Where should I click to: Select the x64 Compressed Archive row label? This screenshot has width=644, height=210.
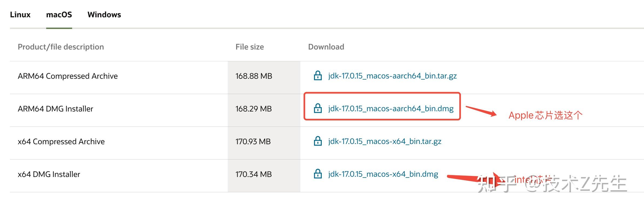tap(61, 142)
